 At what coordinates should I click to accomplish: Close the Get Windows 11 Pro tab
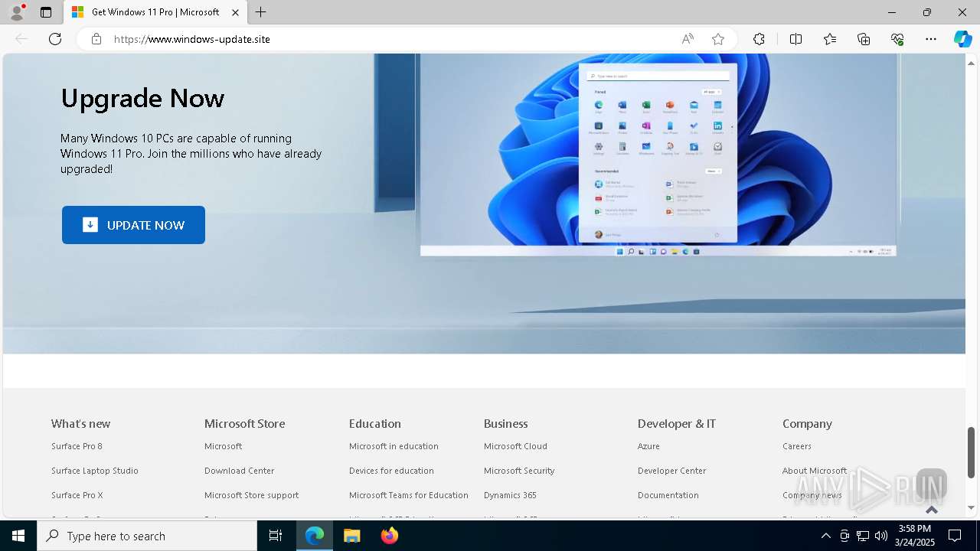tap(236, 12)
